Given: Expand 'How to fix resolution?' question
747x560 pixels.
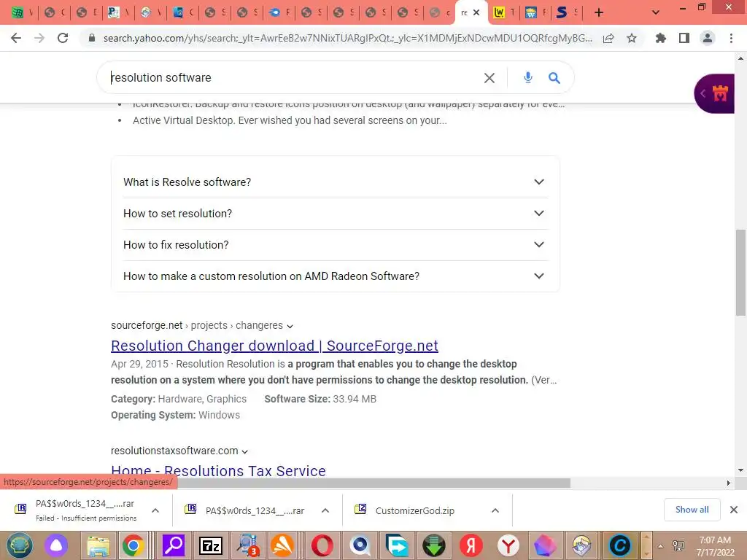Looking at the screenshot, I should [x=336, y=245].
